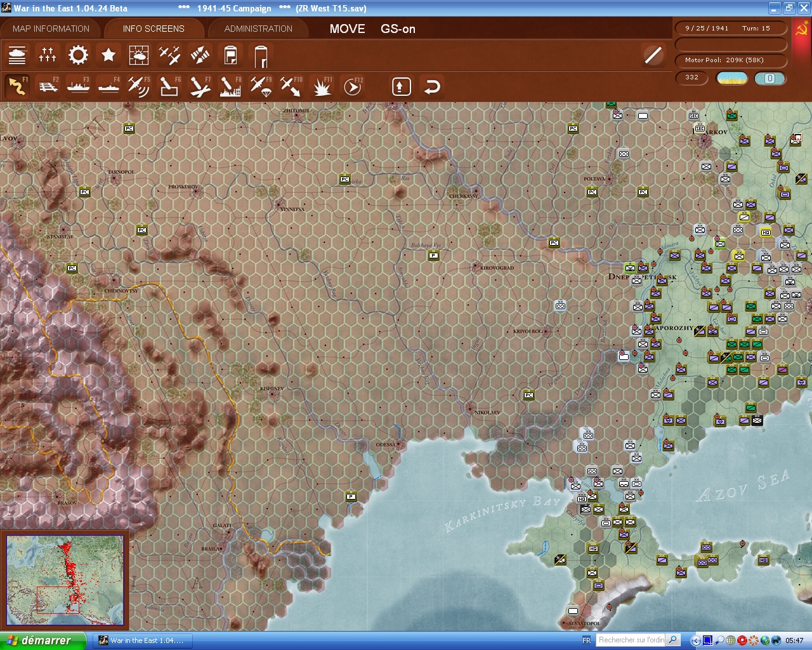
Task: Open the reinforcement arrows icon
Action: pos(200,55)
